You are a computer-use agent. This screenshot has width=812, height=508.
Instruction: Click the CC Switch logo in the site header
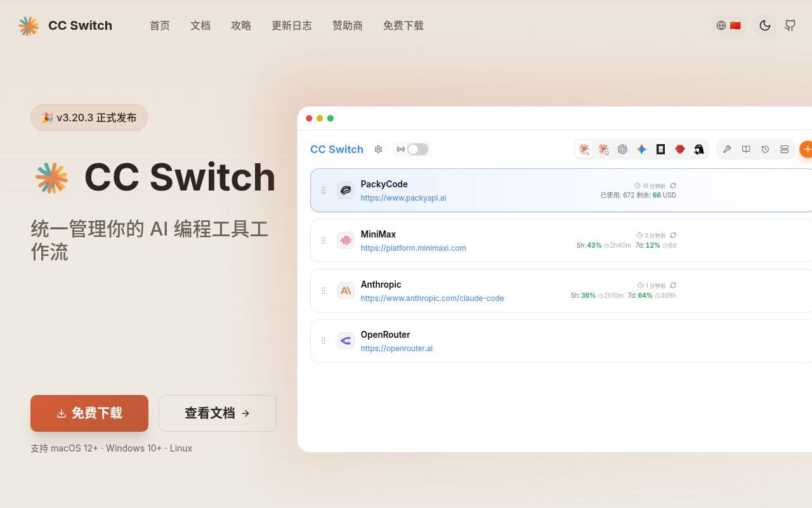[65, 25]
